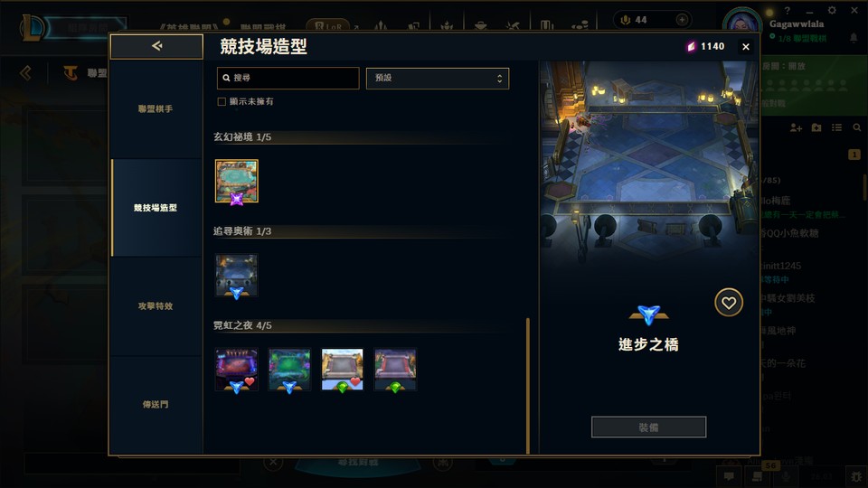The width and height of the screenshot is (868, 488).
Task: Click the arena list scrollbar
Action: 528,386
